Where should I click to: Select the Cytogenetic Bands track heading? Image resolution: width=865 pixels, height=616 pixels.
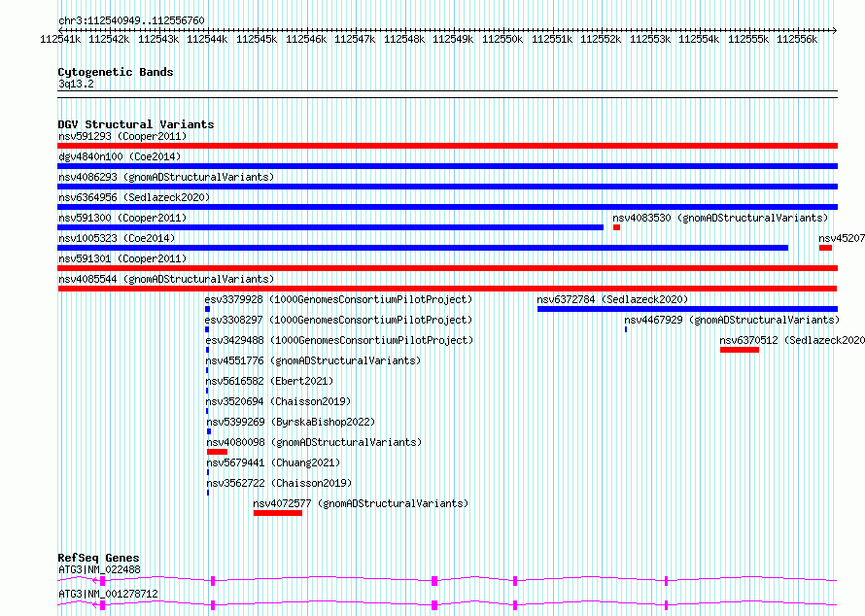pos(116,72)
